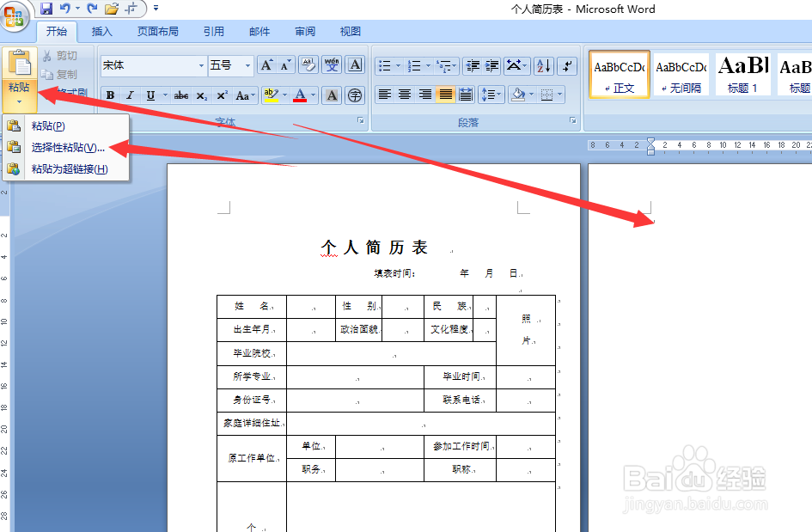This screenshot has height=532, width=812.
Task: Open the font size dropdown
Action: tap(247, 64)
